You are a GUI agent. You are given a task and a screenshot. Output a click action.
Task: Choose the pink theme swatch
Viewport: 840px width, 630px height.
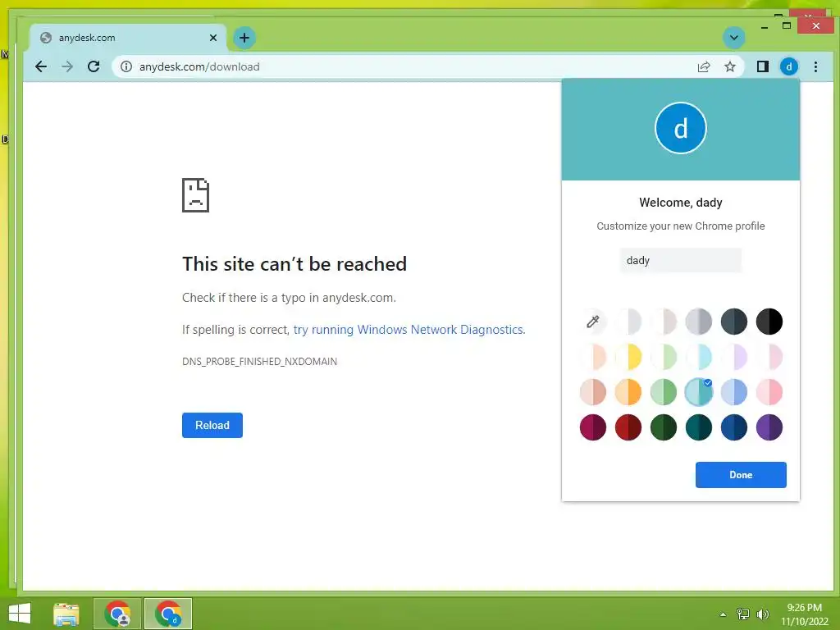pos(769,392)
